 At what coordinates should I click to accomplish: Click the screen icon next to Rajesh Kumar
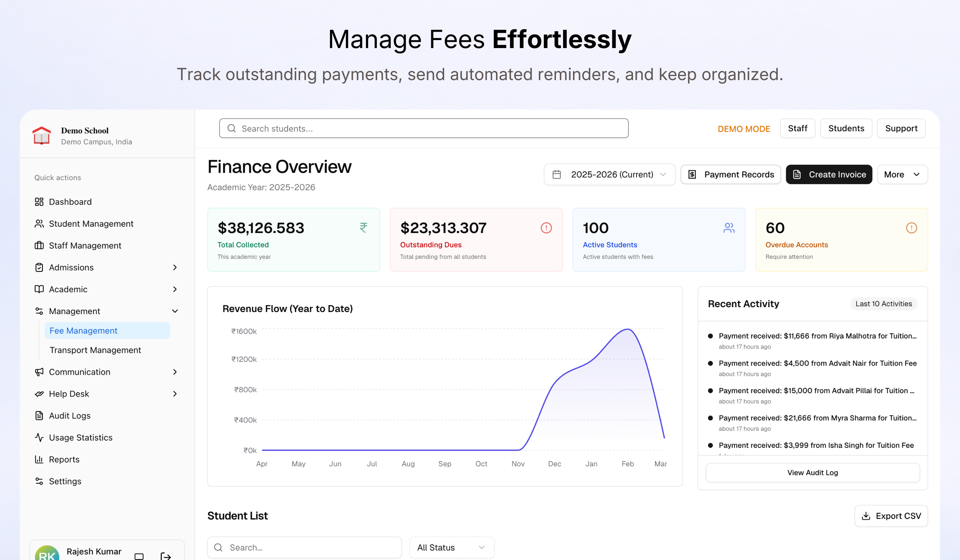tap(139, 556)
